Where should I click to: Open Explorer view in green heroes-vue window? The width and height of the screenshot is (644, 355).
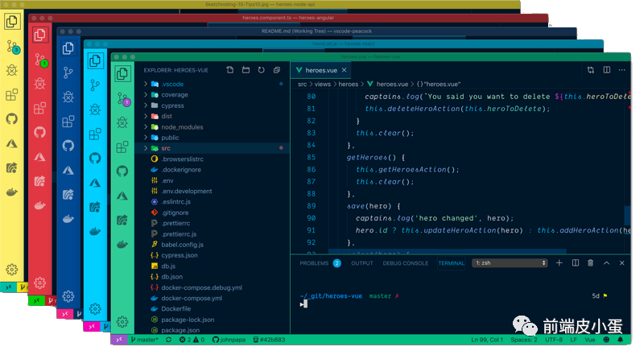(x=122, y=74)
